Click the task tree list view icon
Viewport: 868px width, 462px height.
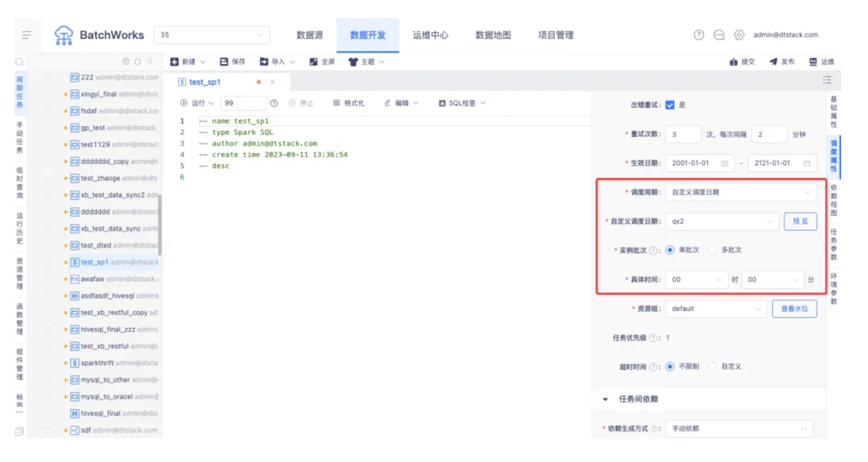(x=149, y=61)
